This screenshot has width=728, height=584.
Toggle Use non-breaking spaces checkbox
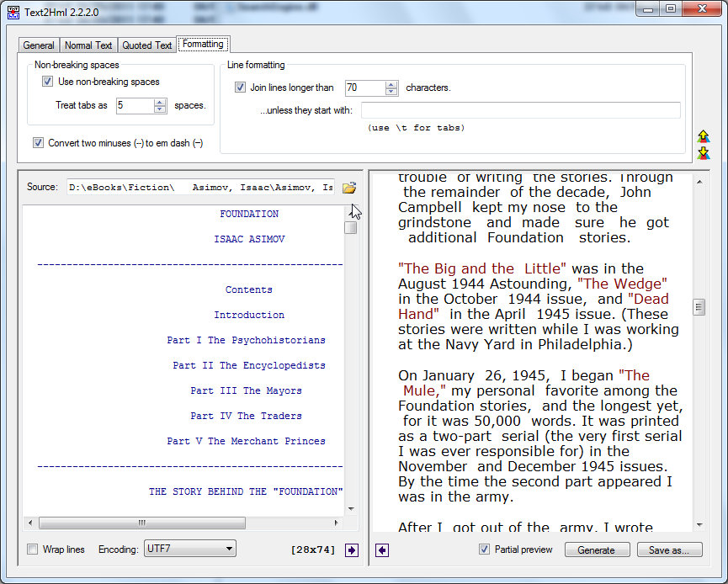point(47,82)
